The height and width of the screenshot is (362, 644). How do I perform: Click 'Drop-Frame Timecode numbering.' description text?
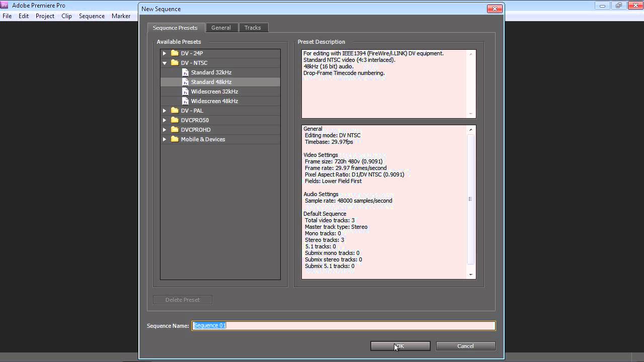click(344, 73)
